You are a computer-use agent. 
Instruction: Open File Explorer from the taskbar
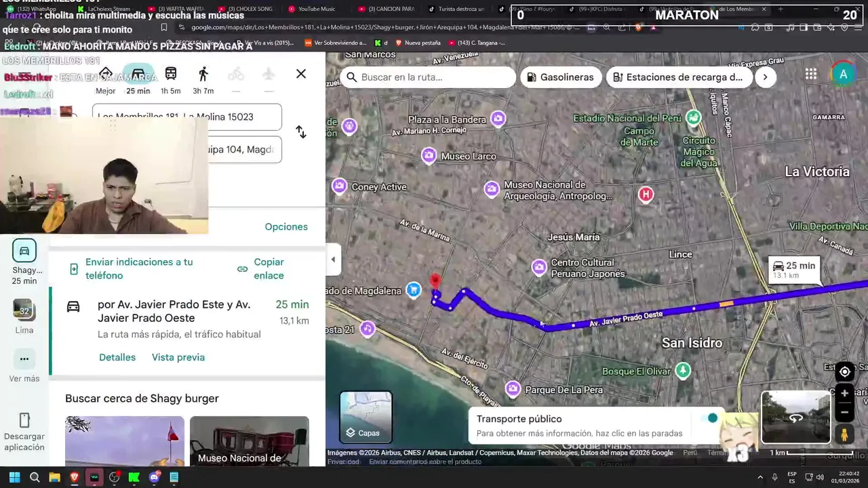54,477
